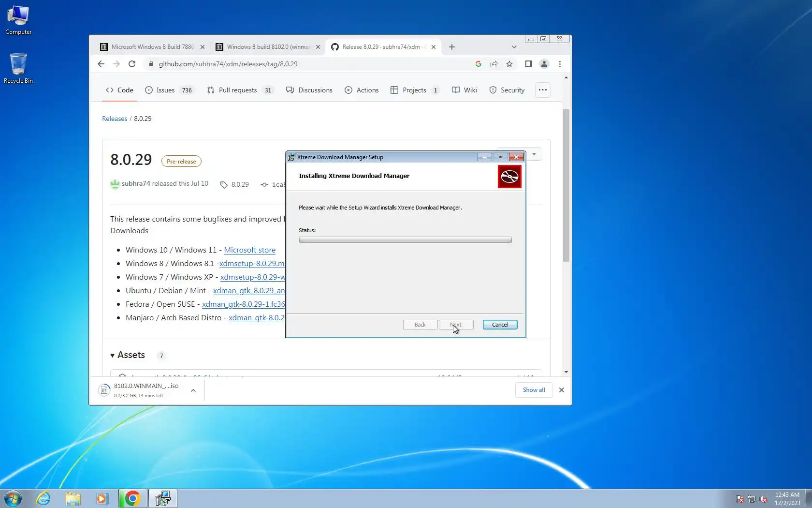812x508 pixels.
Task: Open download options for 8102.0.WINMAIN iso
Action: (193, 390)
